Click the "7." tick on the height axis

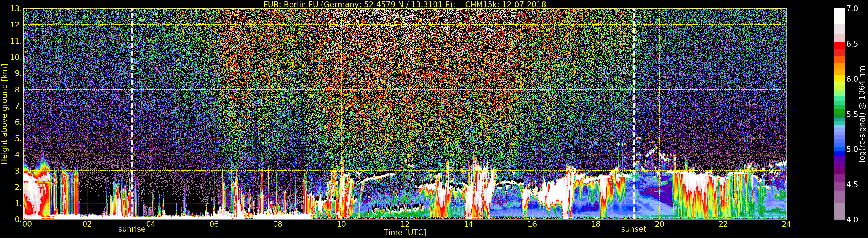point(18,106)
